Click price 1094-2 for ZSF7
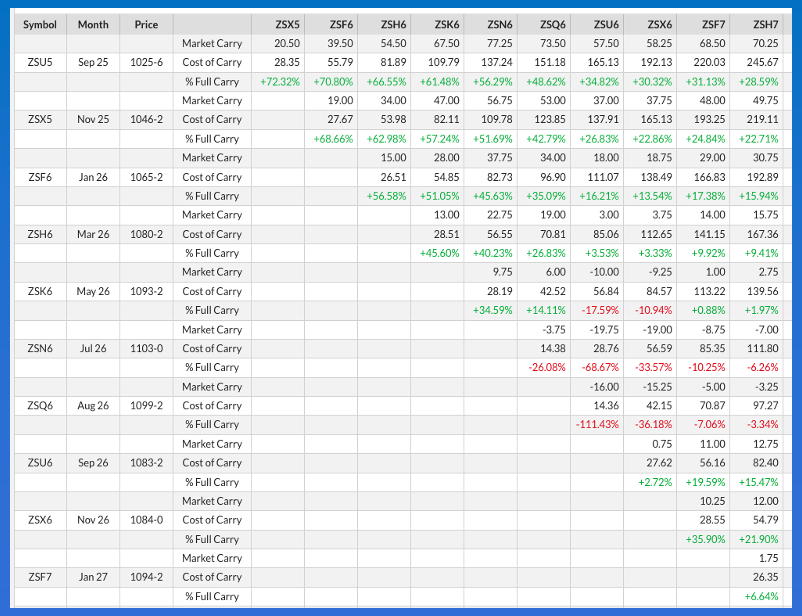This screenshot has width=802, height=616. click(x=146, y=577)
